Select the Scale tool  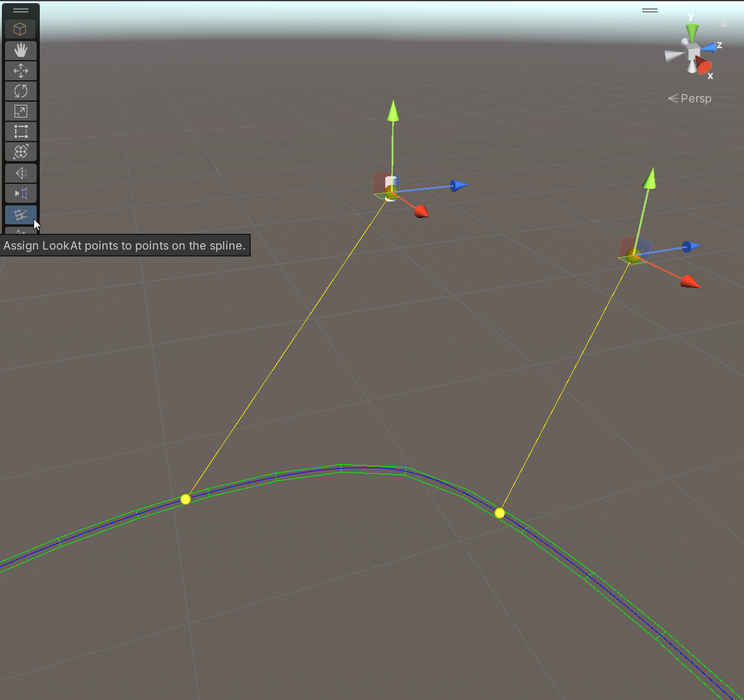coord(21,111)
